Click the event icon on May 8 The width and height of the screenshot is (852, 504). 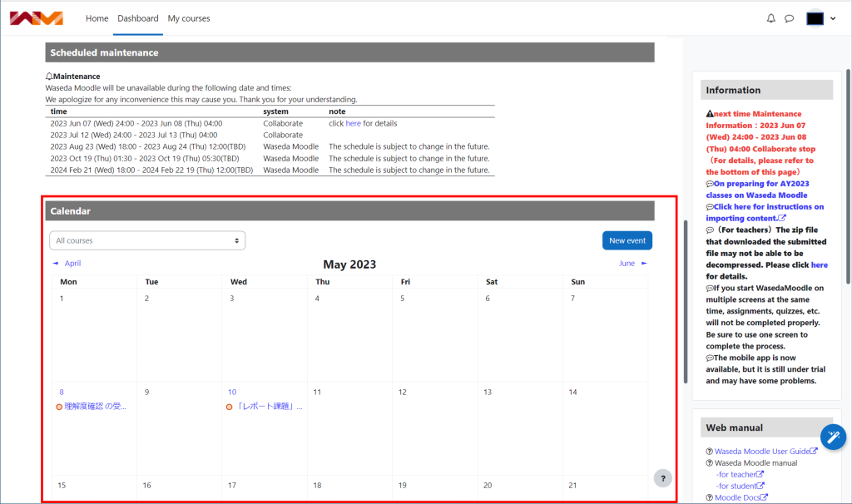(57, 407)
